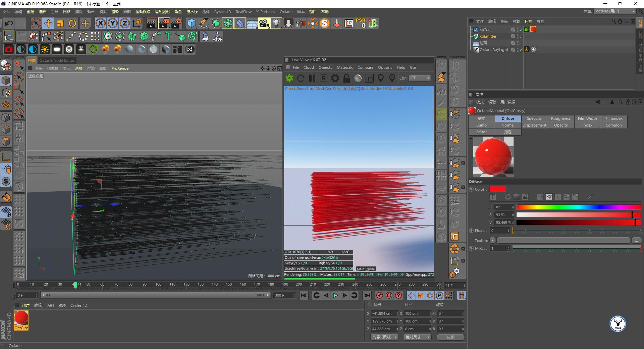This screenshot has width=644, height=349.
Task: Toggle the Live Viewer lock resolution icon
Action: pos(346,78)
